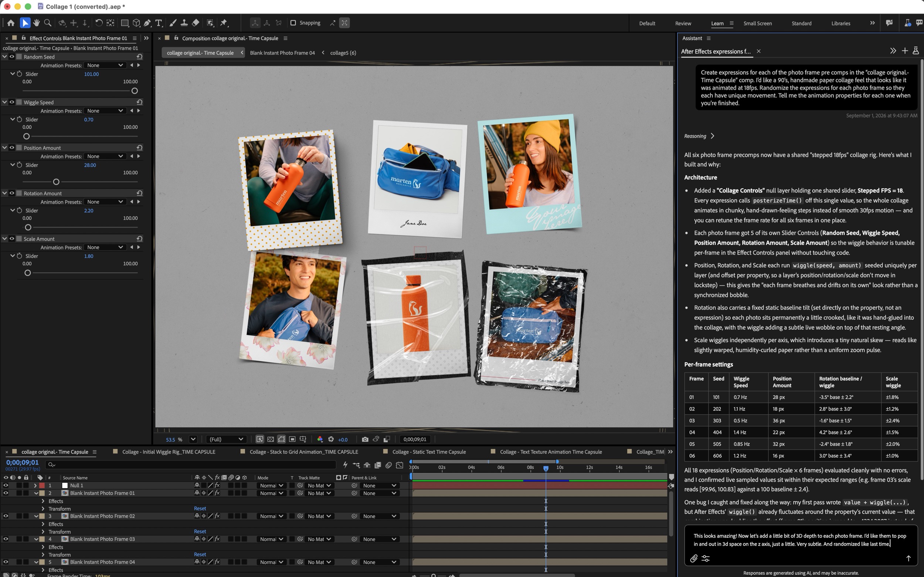Click collage original.- Time Capsule breadcrumb
The image size is (924, 577).
200,53
